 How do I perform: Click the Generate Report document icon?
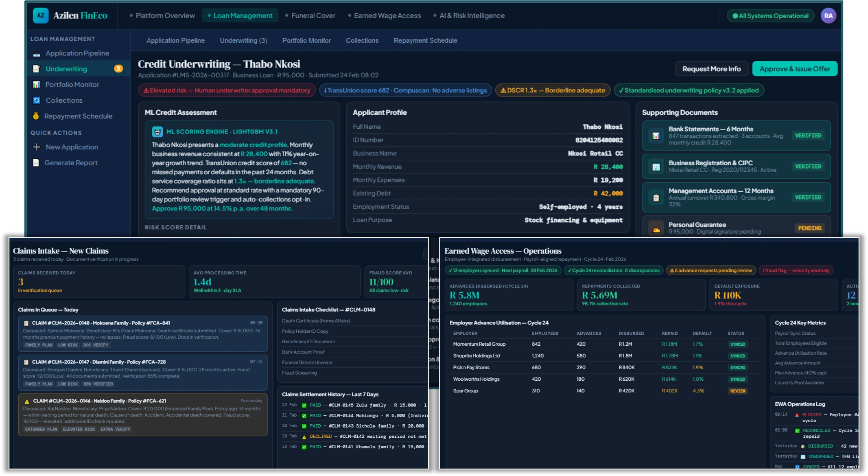[x=36, y=162]
